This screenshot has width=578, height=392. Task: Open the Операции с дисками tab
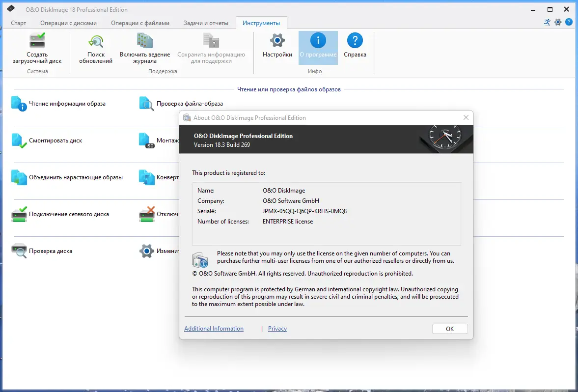69,23
